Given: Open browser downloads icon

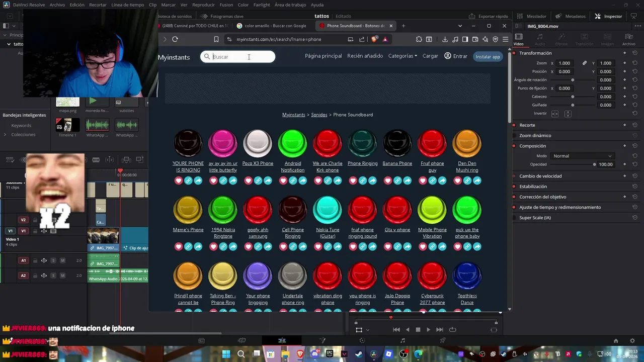Looking at the screenshot, I should click(445, 39).
